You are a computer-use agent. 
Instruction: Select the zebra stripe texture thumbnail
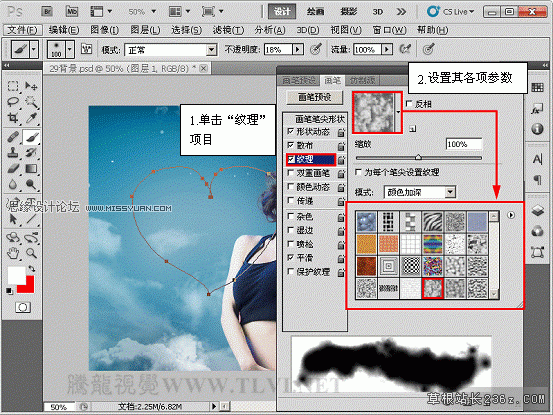coord(432,221)
